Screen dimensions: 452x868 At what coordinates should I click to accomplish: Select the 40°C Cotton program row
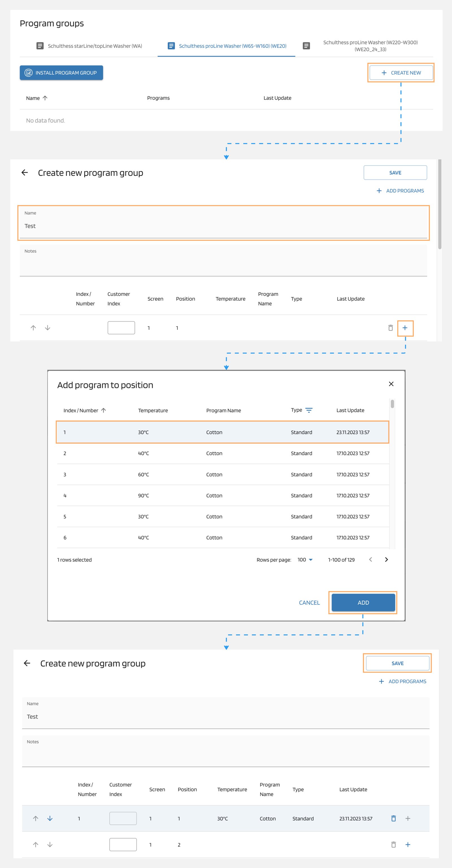(x=222, y=453)
